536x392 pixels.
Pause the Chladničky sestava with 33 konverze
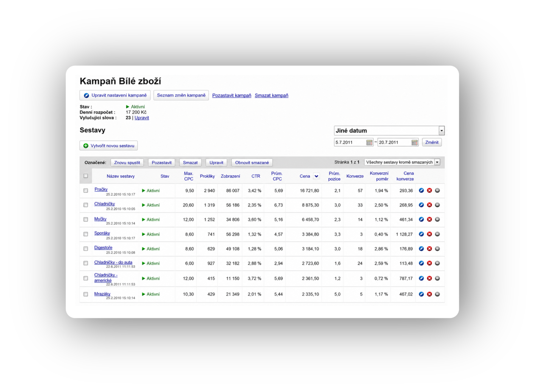pos(437,205)
